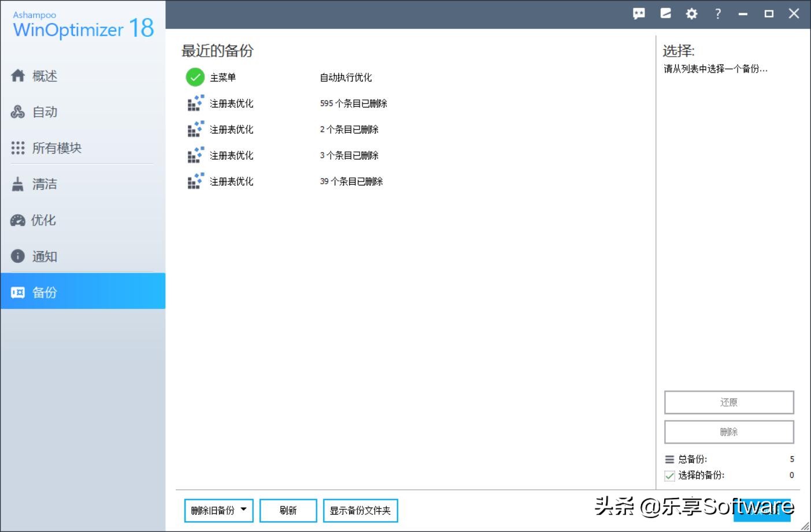Click the 显示备份文件夹 button
The image size is (811, 532).
[360, 510]
